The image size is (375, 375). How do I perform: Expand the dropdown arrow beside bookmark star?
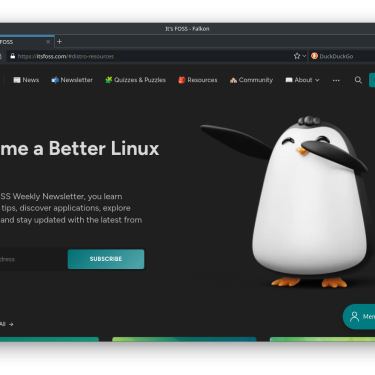(304, 56)
